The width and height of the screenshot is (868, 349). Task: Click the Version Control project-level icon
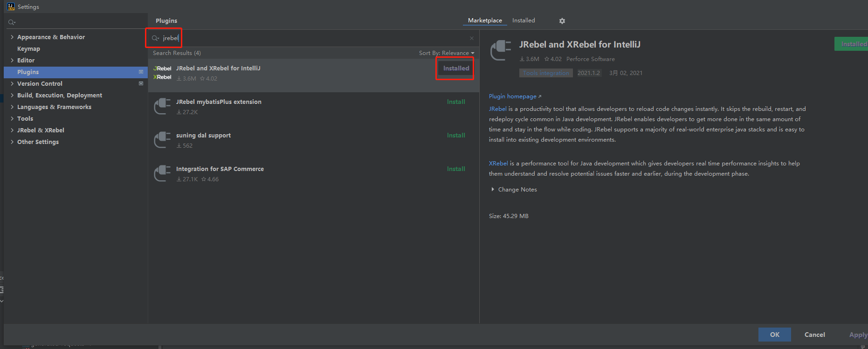point(141,83)
